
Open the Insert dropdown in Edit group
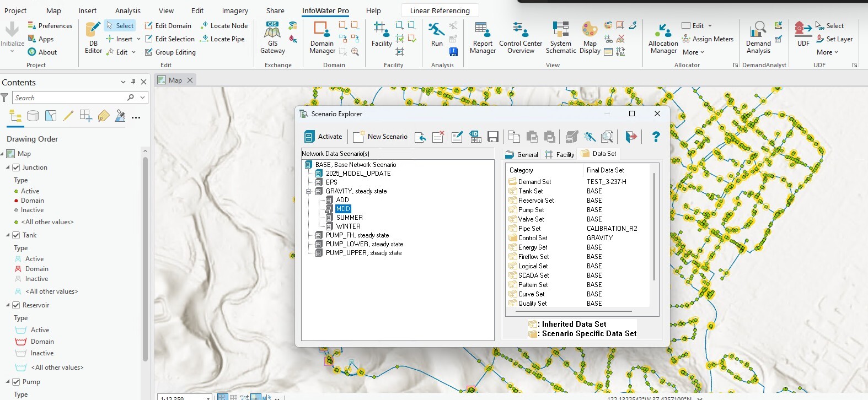point(138,39)
